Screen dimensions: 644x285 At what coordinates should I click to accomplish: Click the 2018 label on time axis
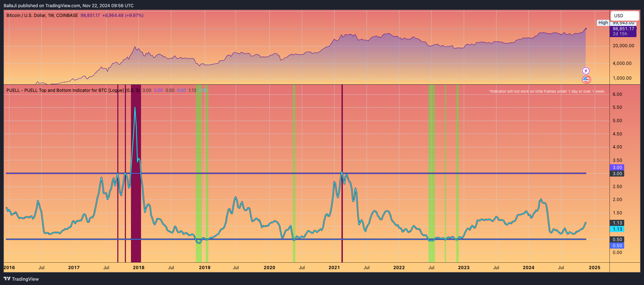pyautogui.click(x=139, y=268)
